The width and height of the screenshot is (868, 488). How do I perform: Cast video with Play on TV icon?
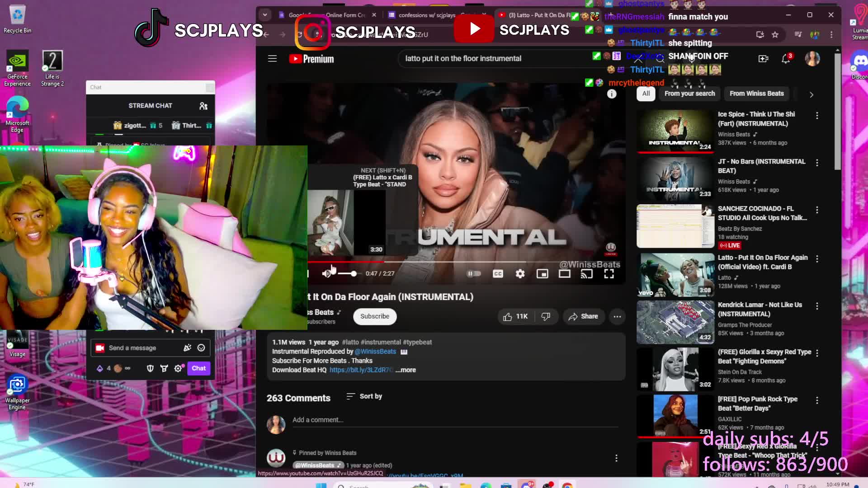587,274
